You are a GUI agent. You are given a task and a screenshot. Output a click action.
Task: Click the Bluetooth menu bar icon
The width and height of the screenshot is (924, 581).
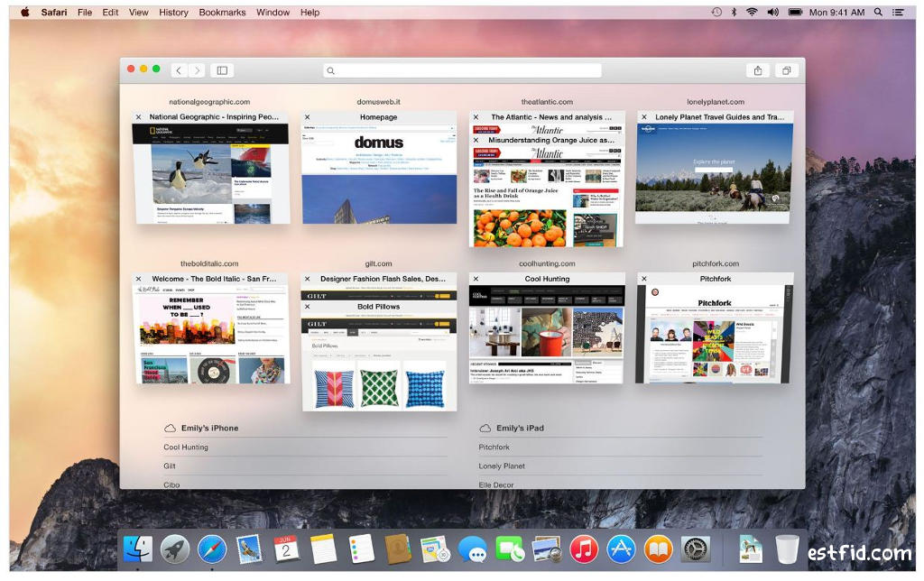tap(734, 12)
